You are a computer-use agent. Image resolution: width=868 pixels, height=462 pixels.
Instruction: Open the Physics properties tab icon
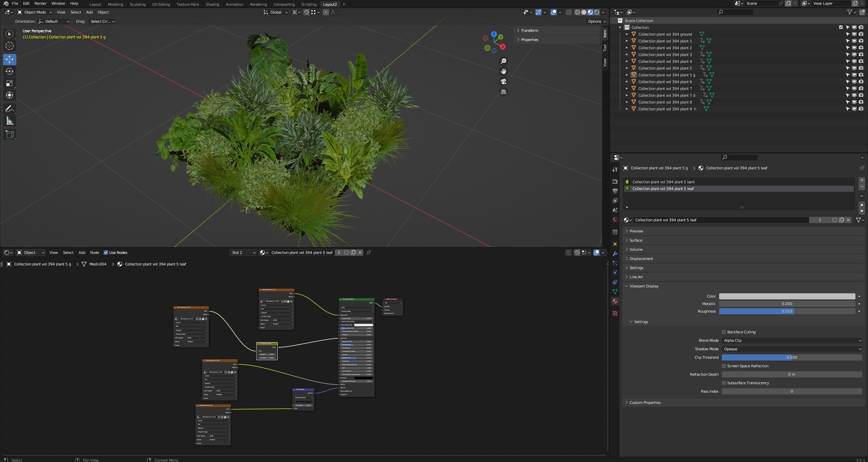615,272
